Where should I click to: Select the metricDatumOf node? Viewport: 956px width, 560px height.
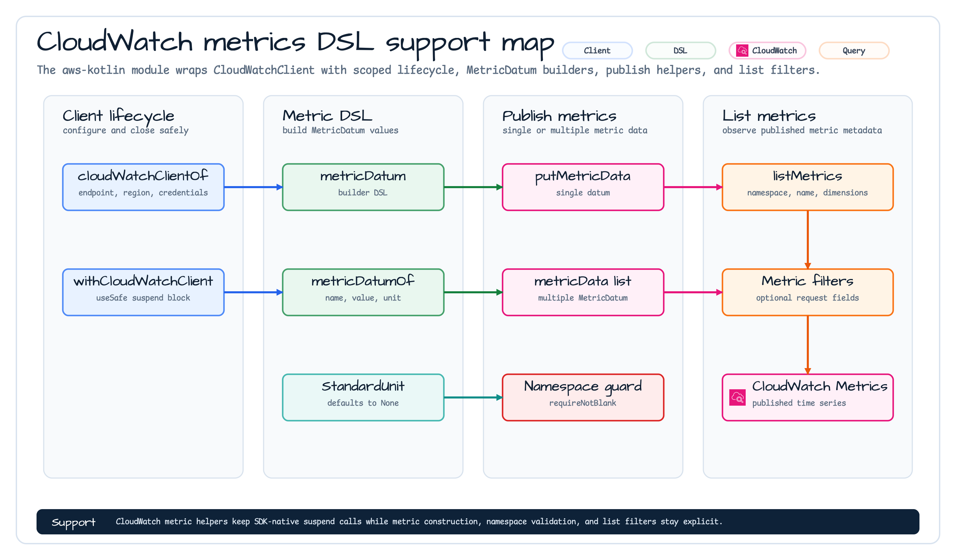click(363, 292)
